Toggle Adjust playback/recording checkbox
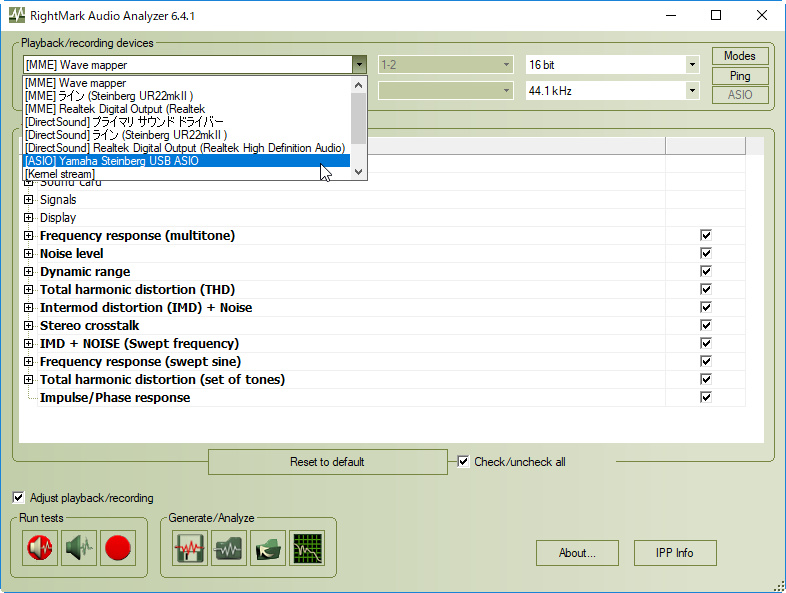Image resolution: width=786 pixels, height=593 pixels. [x=18, y=498]
